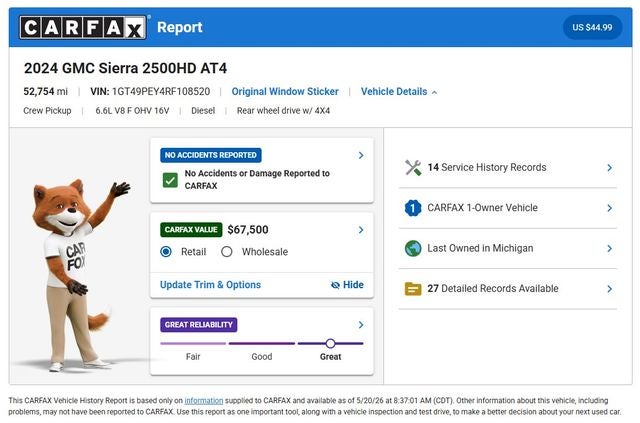Click the Last Owned in Michigan text
640x423 pixels.
click(x=480, y=248)
